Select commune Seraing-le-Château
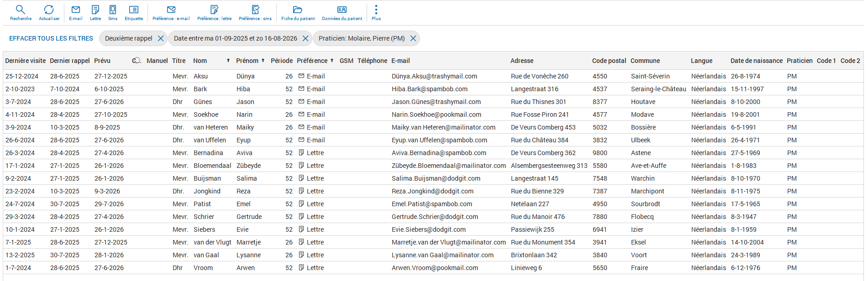Screen dimensions: 868x281 click(x=658, y=89)
